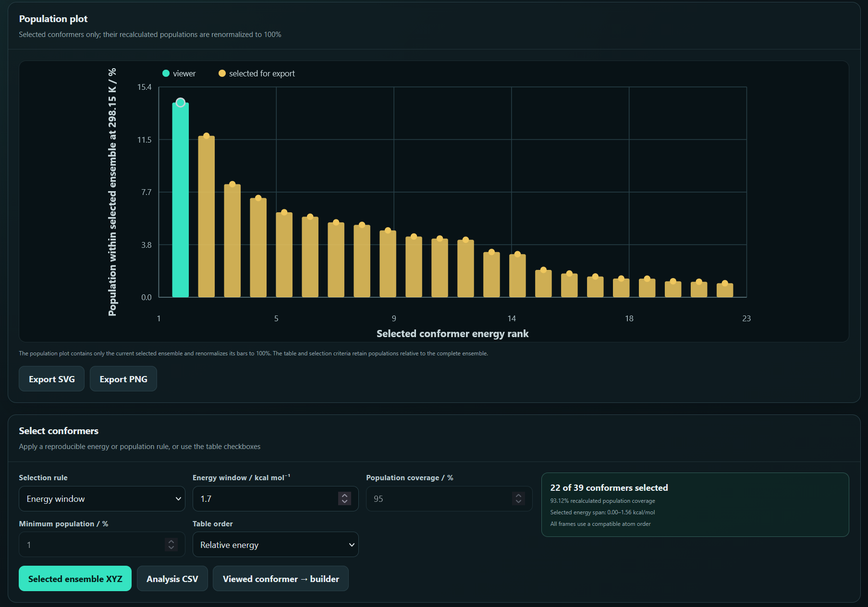
Task: Click the selected for export legend dot
Action: click(222, 73)
